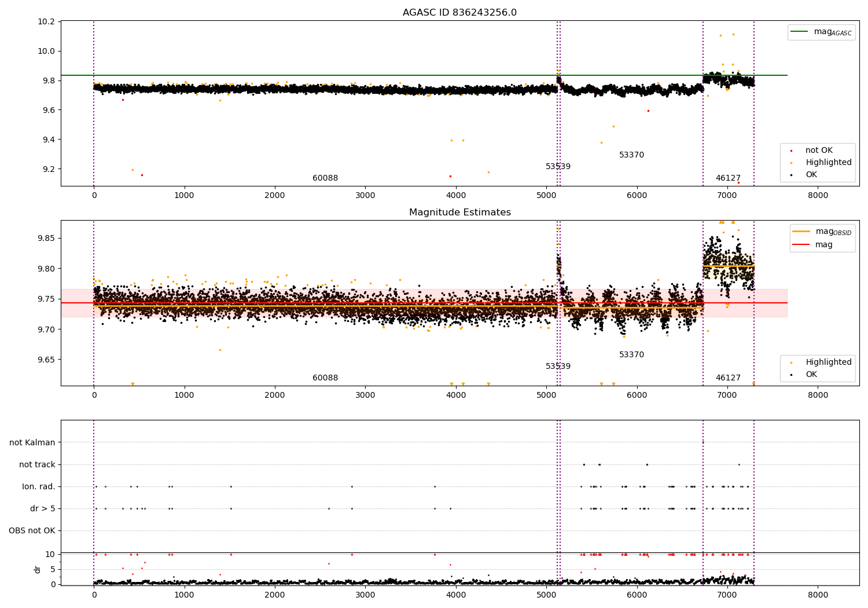Click OBSID label 53370 in AGASC ID plot
The width and height of the screenshot is (868, 608).
(x=631, y=155)
